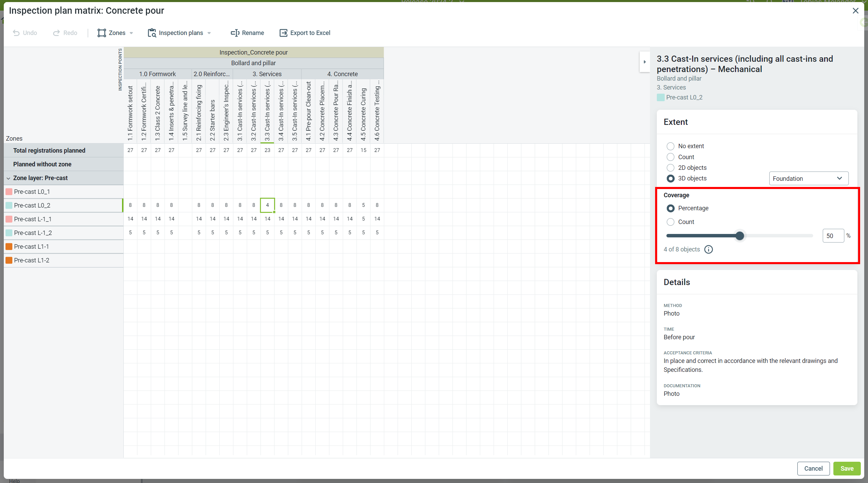Select the No extent radio button

[670, 146]
